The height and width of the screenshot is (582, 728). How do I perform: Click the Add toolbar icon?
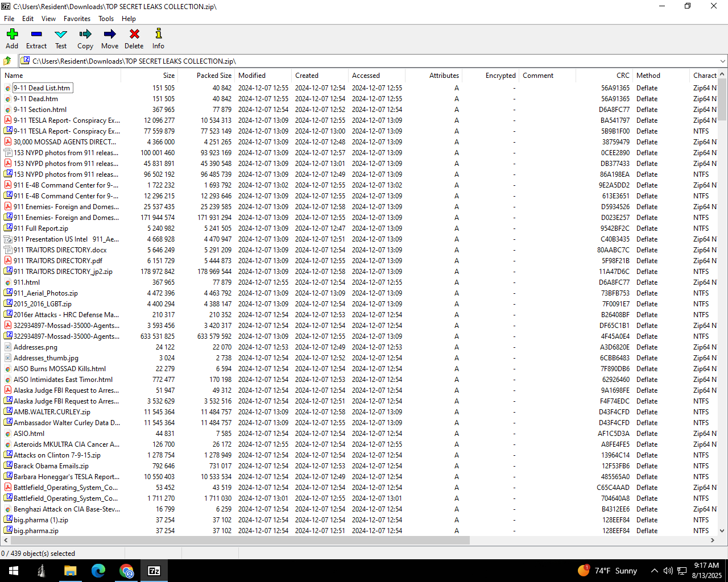(x=12, y=39)
